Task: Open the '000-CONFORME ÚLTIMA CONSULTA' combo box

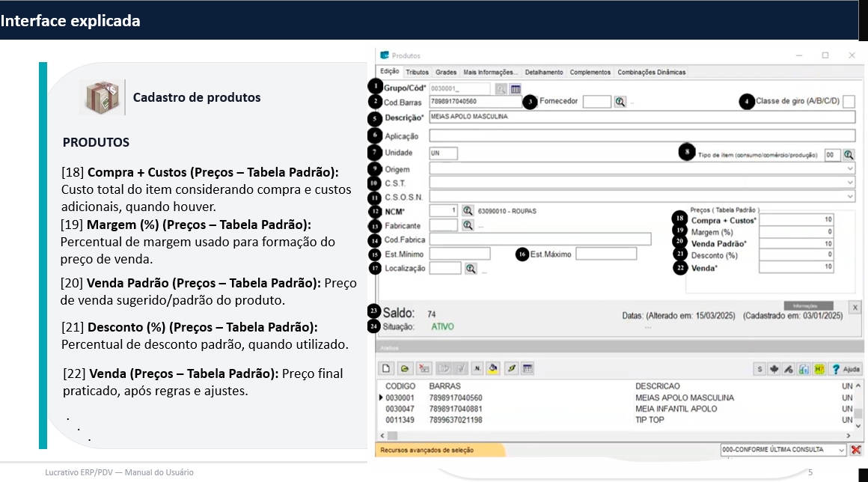Action: pyautogui.click(x=842, y=450)
